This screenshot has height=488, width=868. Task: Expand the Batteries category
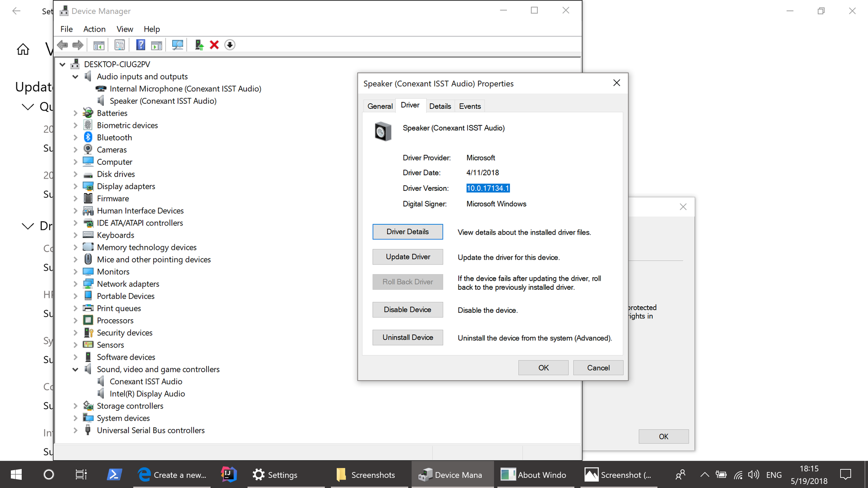click(x=75, y=113)
